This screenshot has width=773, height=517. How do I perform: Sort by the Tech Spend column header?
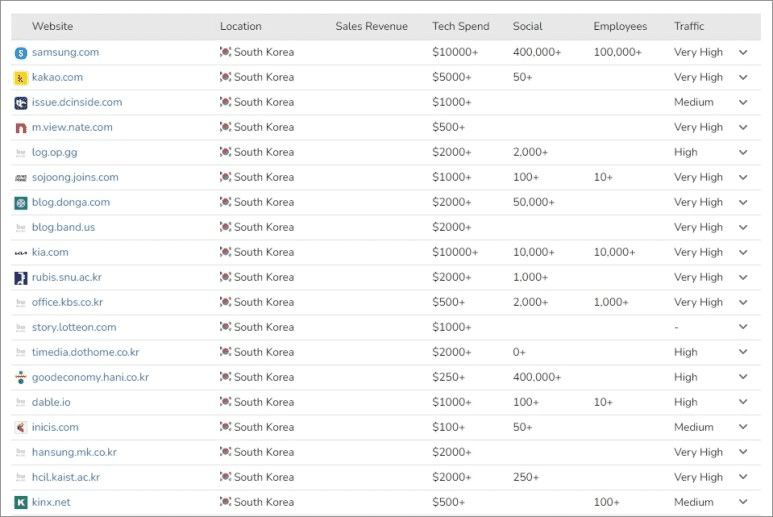click(x=460, y=26)
